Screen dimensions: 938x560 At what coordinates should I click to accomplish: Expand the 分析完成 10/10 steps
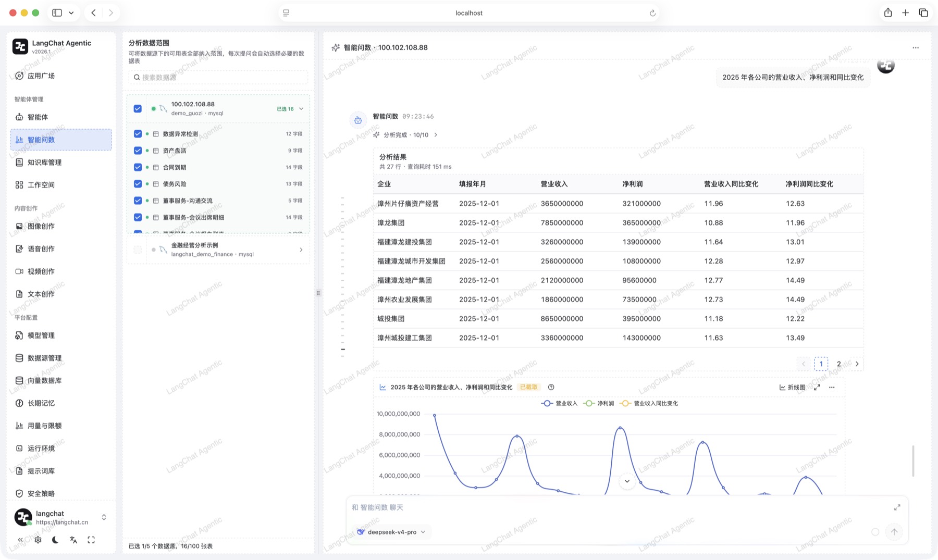tap(405, 135)
